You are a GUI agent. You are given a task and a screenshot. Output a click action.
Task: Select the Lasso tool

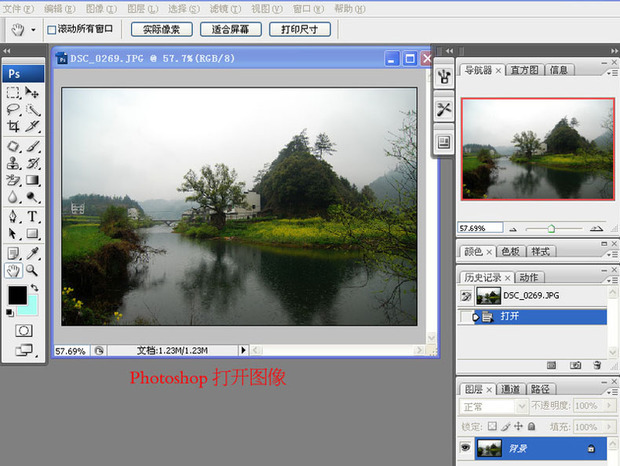(13, 109)
